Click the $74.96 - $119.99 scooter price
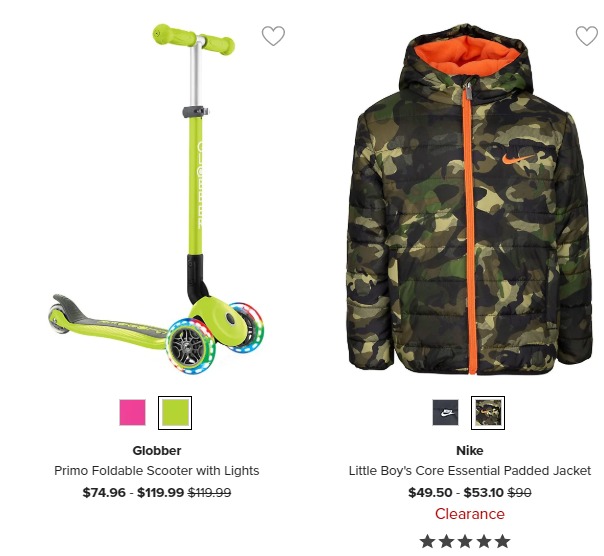The image size is (604, 556). tap(133, 492)
